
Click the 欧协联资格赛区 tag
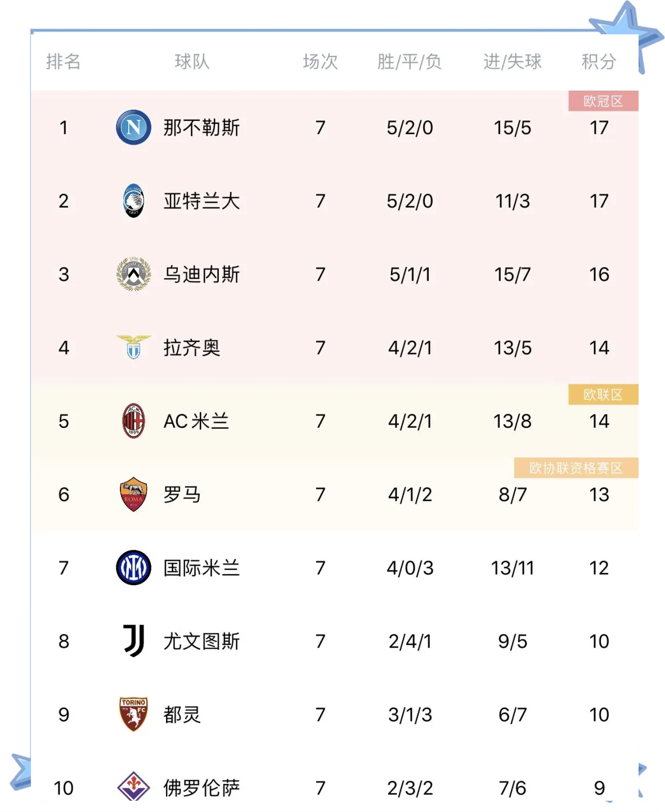[x=576, y=468]
